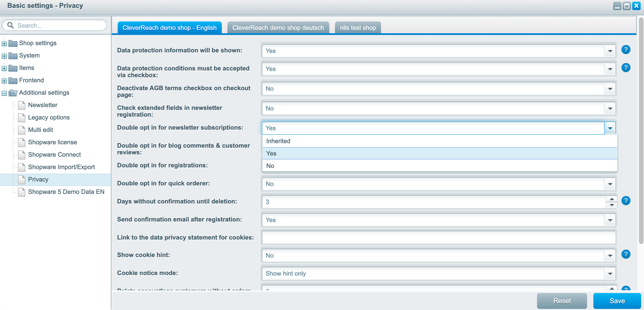
Task: Click the Shop settings folder icon
Action: (x=13, y=43)
